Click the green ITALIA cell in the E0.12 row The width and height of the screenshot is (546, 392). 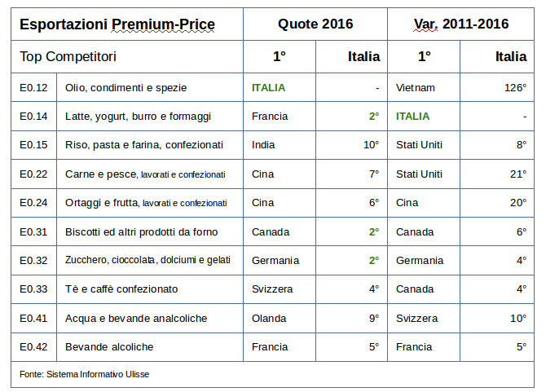pyautogui.click(x=280, y=87)
